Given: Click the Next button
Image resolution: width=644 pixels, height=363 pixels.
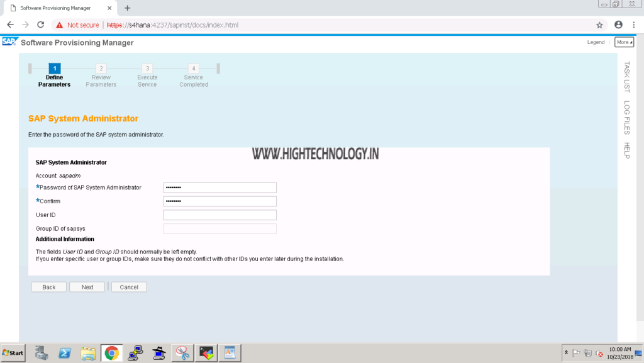Looking at the screenshot, I should click(87, 287).
